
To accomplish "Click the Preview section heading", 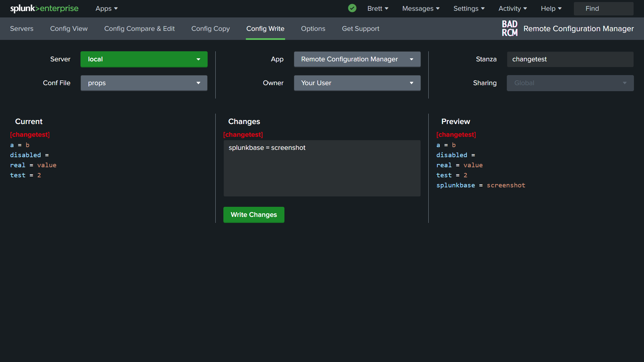I will (455, 121).
